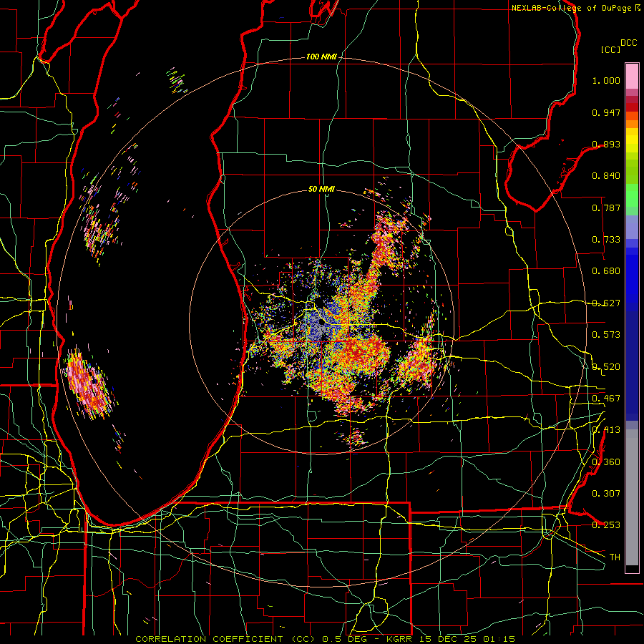Click the 0.787 color scale value
644x644 pixels.
pos(606,208)
